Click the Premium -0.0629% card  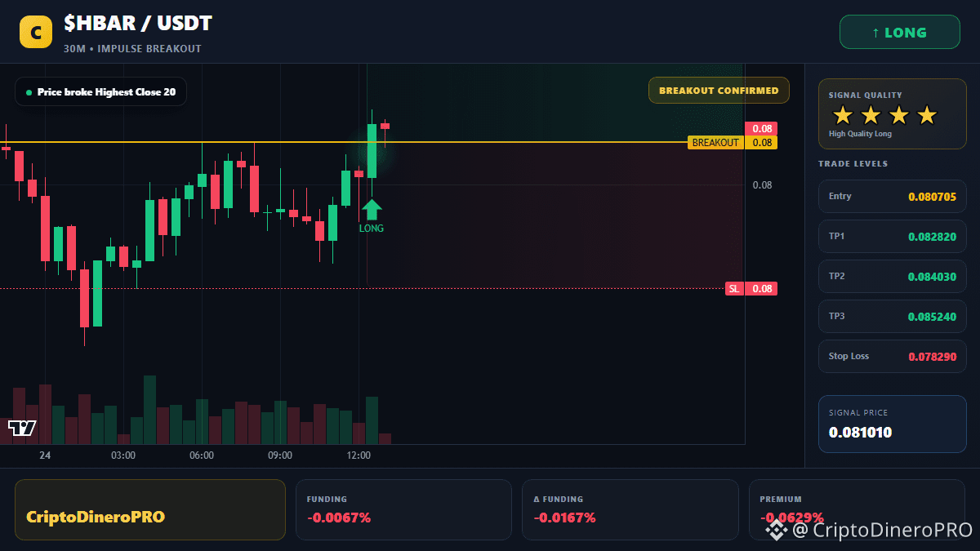[x=857, y=509]
